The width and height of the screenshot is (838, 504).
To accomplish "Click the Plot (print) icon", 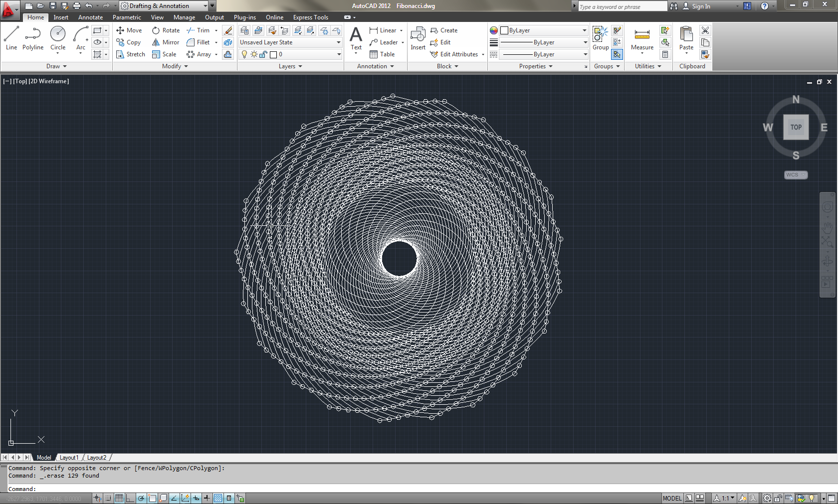I will tap(76, 6).
